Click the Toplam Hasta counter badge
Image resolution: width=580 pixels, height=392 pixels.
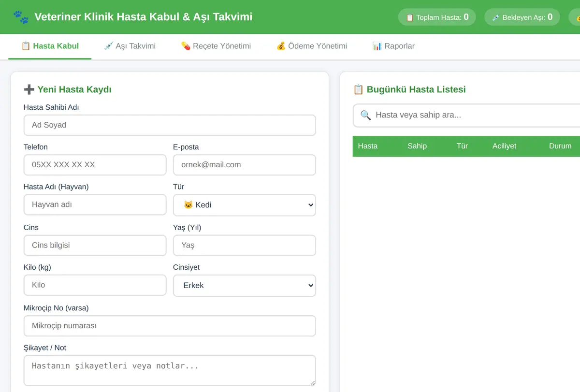437,17
